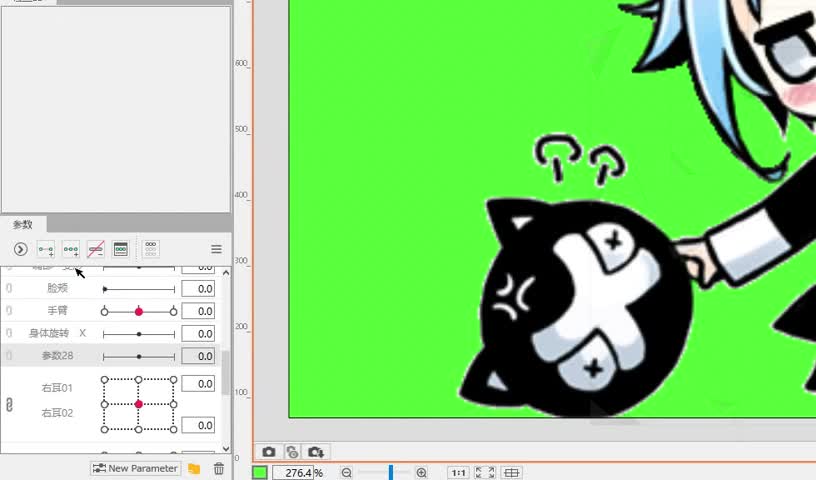Select the 右耳02 parameter name
Image resolution: width=816 pixels, height=480 pixels.
point(57,413)
